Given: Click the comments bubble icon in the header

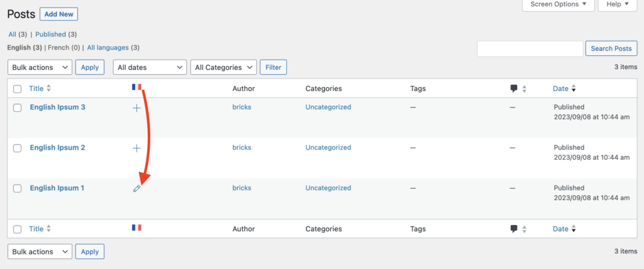Looking at the screenshot, I should pos(514,89).
